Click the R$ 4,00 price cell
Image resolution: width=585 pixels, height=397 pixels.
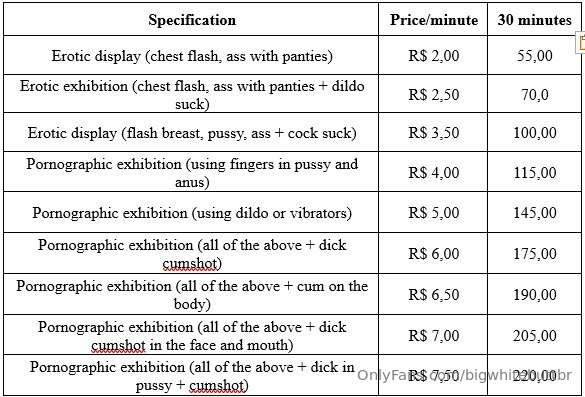(x=433, y=172)
